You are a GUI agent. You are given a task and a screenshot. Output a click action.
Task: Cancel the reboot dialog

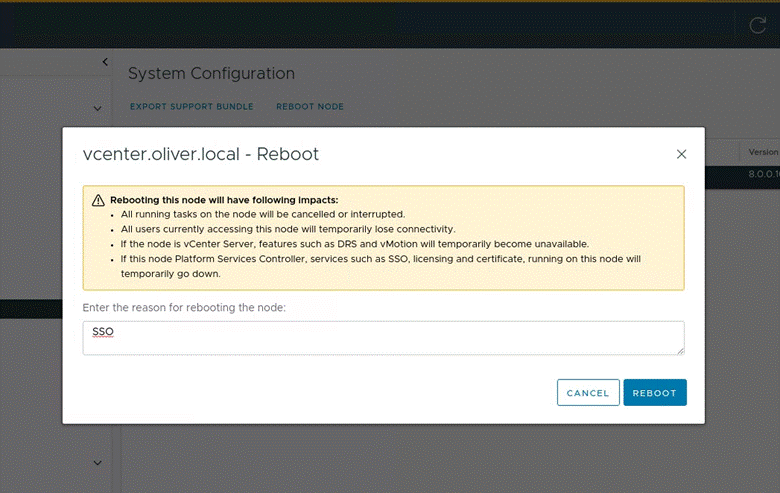click(588, 393)
